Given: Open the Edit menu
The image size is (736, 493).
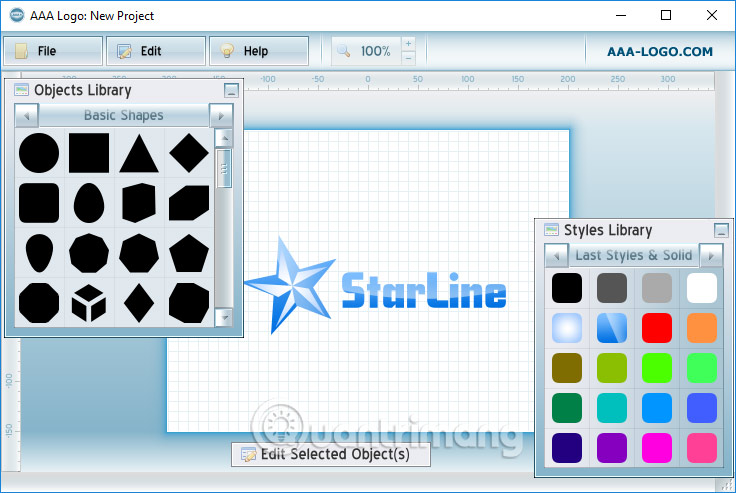Looking at the screenshot, I should [x=156, y=51].
